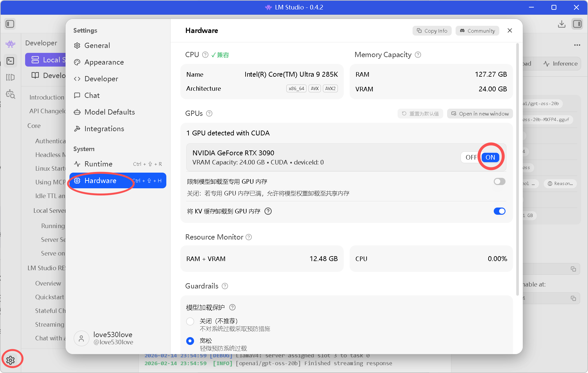
Task: Click the three-dot more options icon
Action: (x=577, y=45)
